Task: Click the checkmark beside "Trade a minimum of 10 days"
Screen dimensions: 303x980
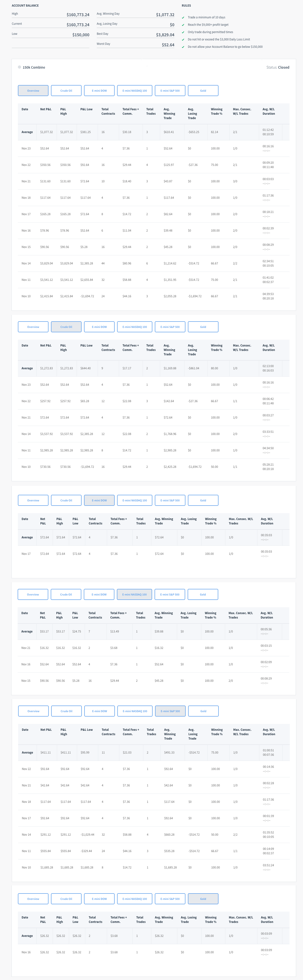Action: click(x=183, y=17)
